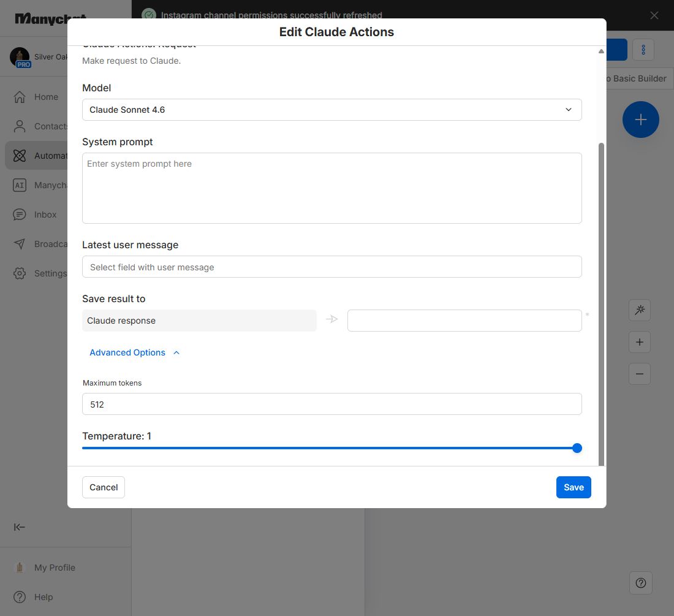This screenshot has width=674, height=616.
Task: Zoom in with the canvas plus button
Action: point(640,342)
